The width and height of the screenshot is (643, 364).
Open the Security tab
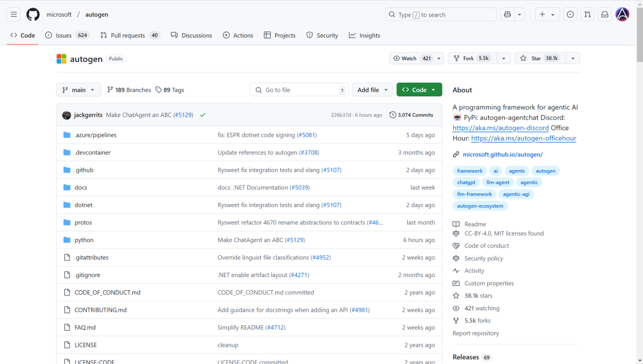pos(322,35)
